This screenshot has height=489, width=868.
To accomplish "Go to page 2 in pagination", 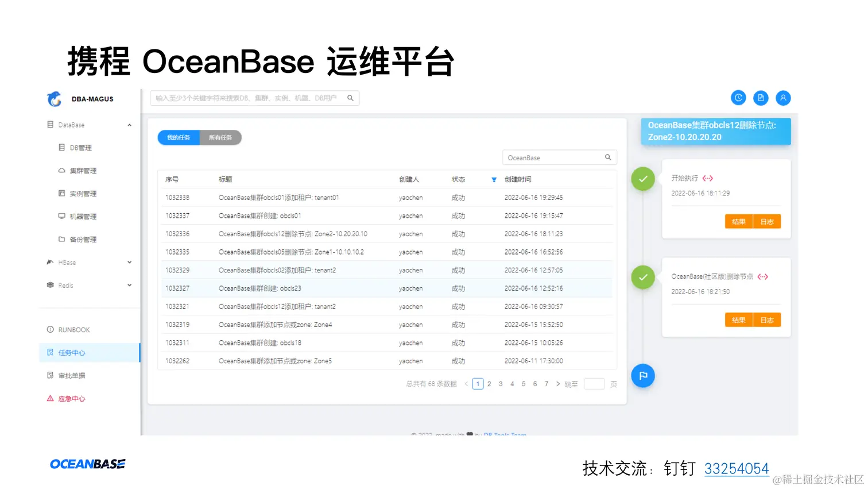I will 489,384.
